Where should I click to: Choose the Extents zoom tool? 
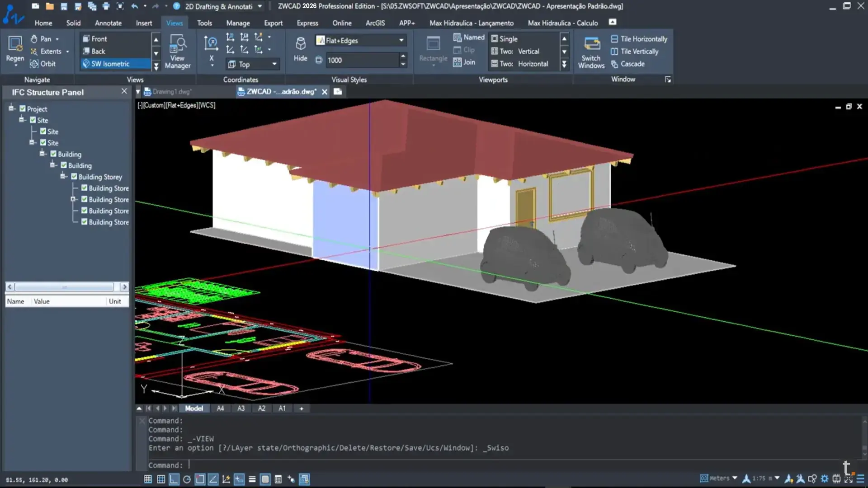tap(49, 52)
